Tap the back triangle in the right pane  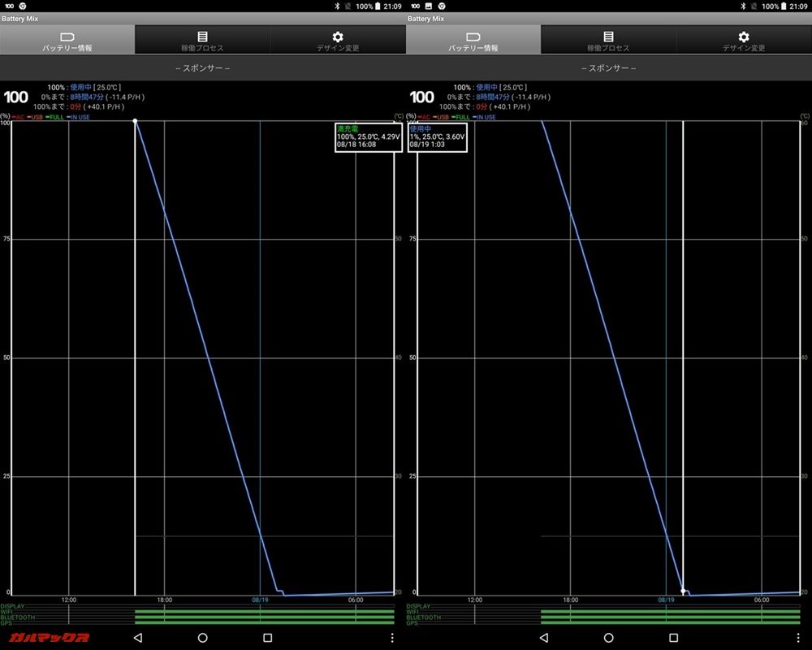[543, 638]
